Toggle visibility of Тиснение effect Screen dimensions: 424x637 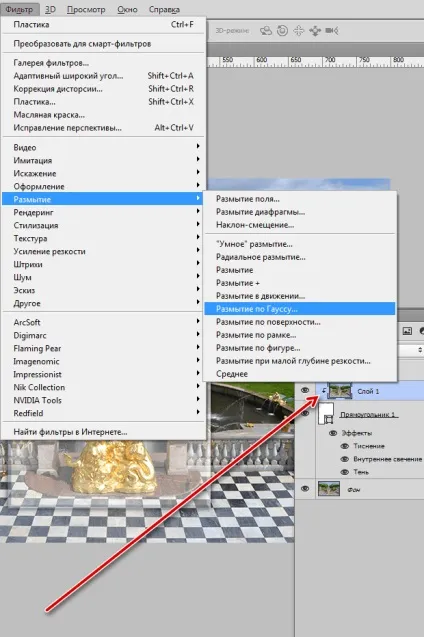click(345, 446)
